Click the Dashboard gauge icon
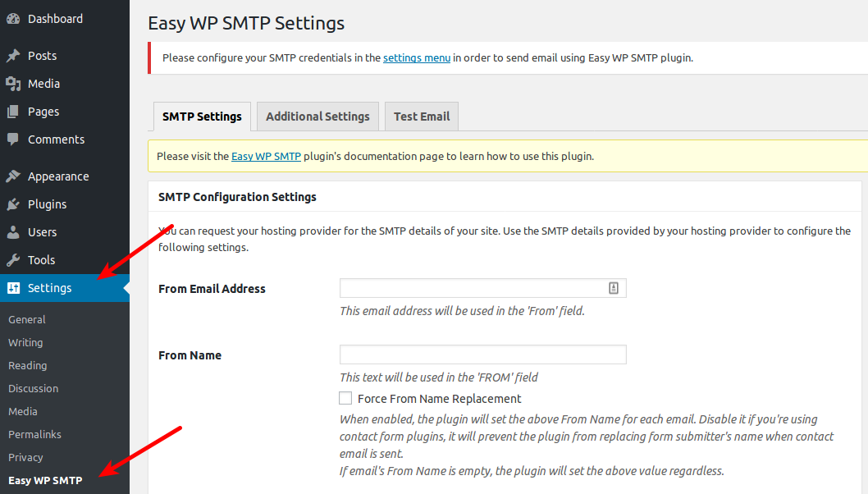The image size is (868, 494). pos(13,19)
